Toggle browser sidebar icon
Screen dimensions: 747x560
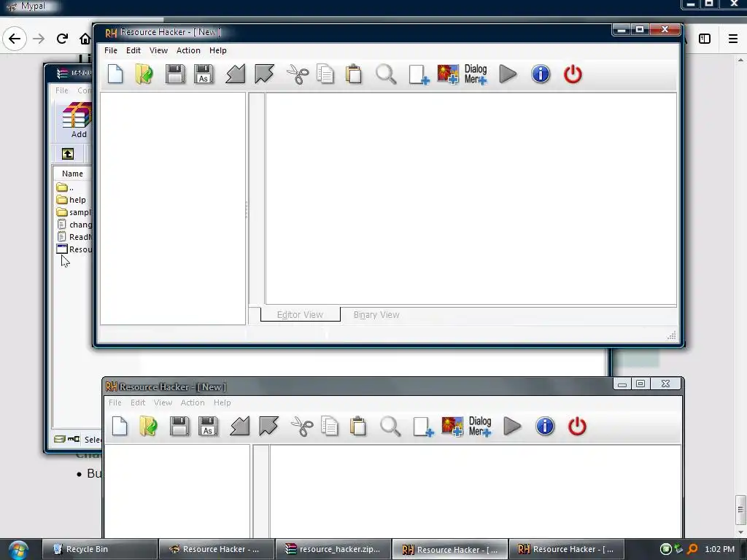coord(705,39)
